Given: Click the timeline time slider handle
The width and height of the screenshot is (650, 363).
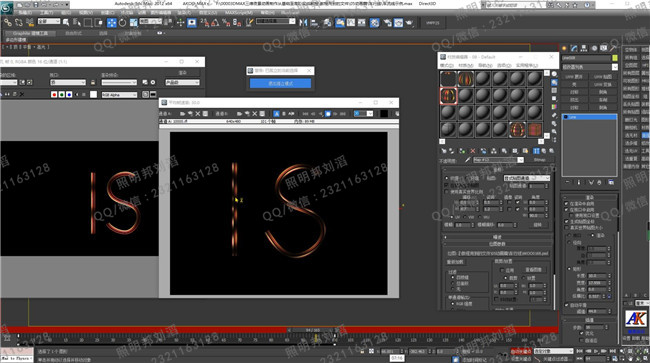Looking at the screenshot, I should (313, 330).
